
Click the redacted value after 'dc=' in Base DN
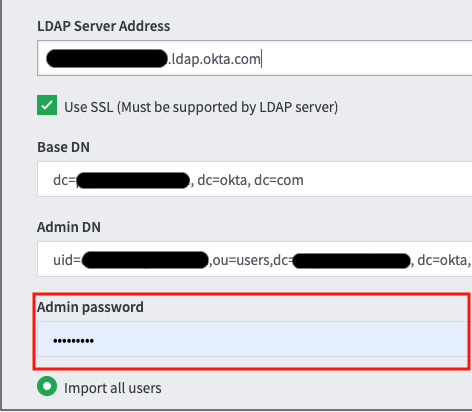pyautogui.click(x=133, y=180)
